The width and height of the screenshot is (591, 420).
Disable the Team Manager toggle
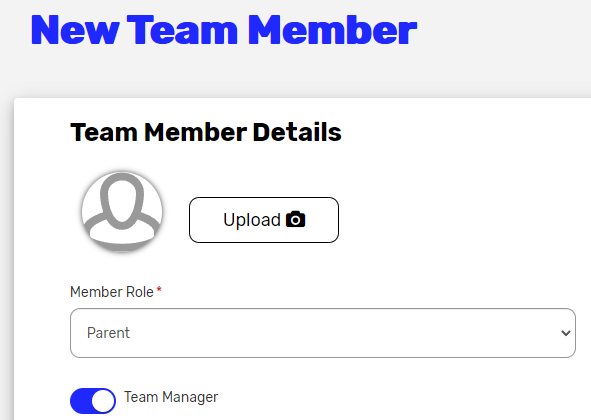[93, 401]
